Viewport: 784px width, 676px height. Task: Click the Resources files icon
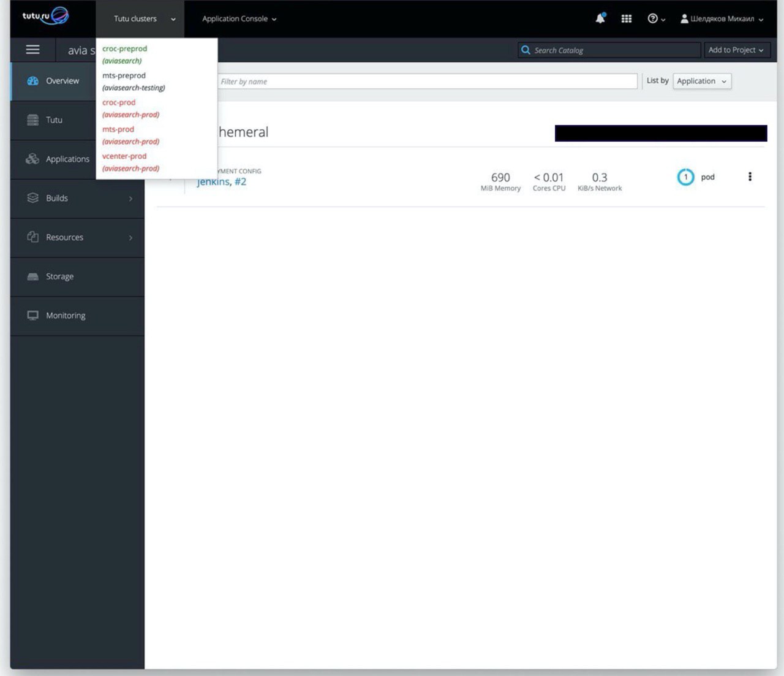click(33, 237)
